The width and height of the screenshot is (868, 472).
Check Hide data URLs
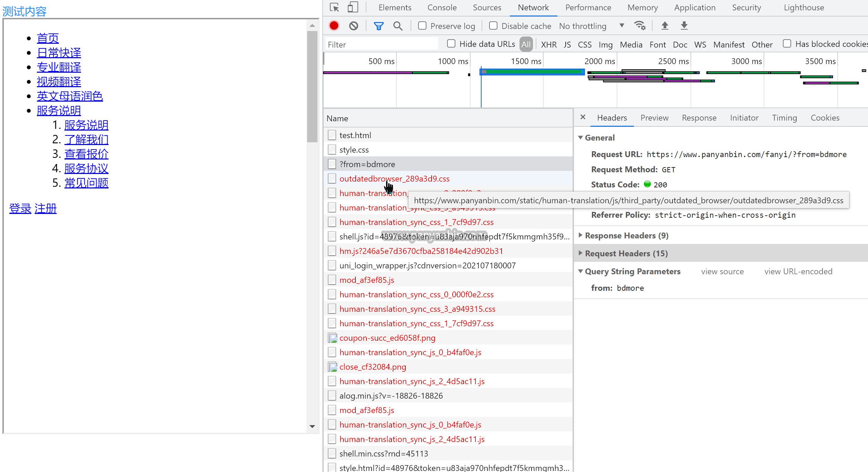pos(451,44)
